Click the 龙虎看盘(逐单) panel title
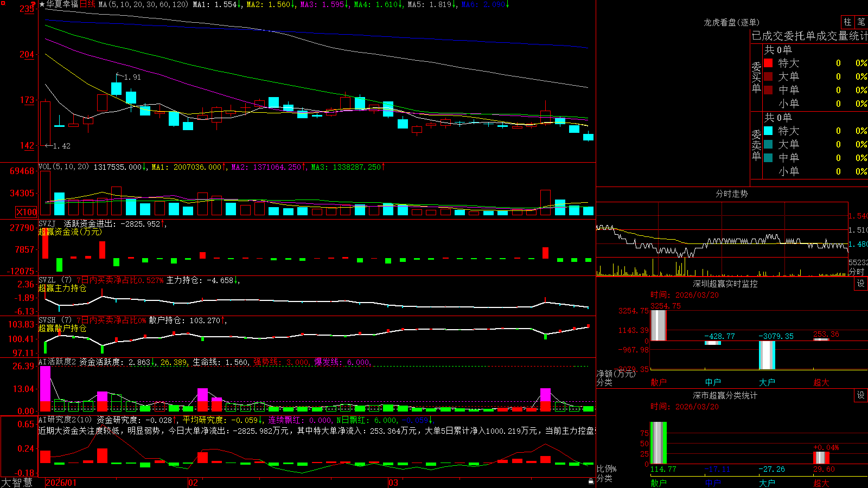868x488 pixels. click(x=731, y=22)
